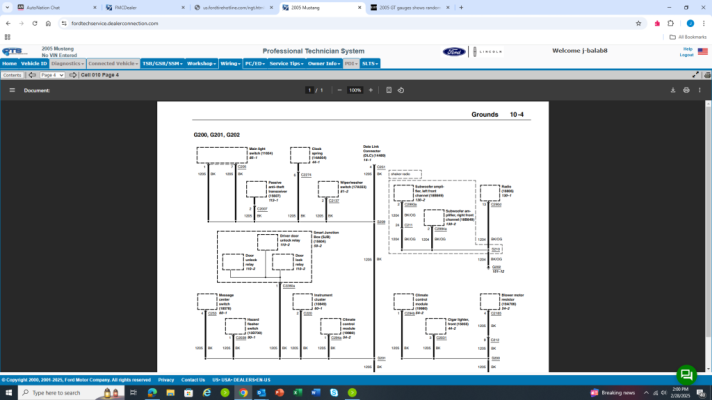Click the Contents button
712x400 pixels.
coord(12,75)
